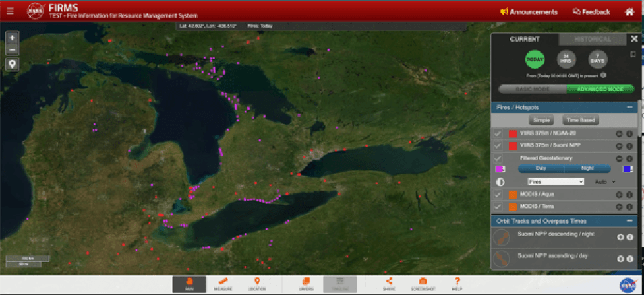Zoom in on the map
The image size is (644, 295).
pyautogui.click(x=12, y=38)
